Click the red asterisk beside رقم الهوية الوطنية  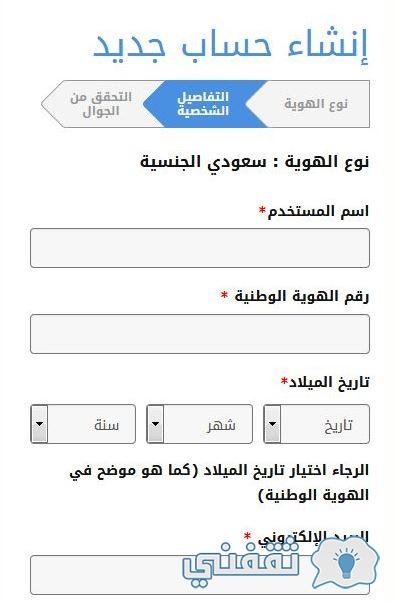click(224, 295)
